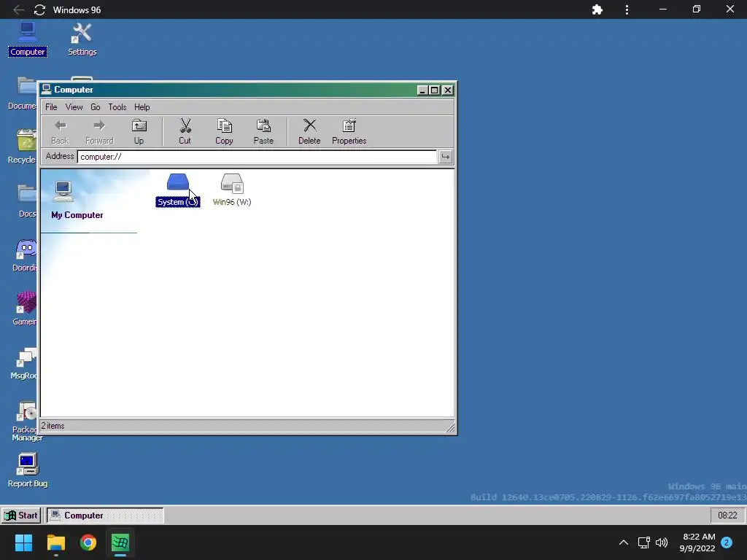Click the My Computer sidebar icon
Image resolution: width=747 pixels, height=560 pixels.
tap(63, 191)
